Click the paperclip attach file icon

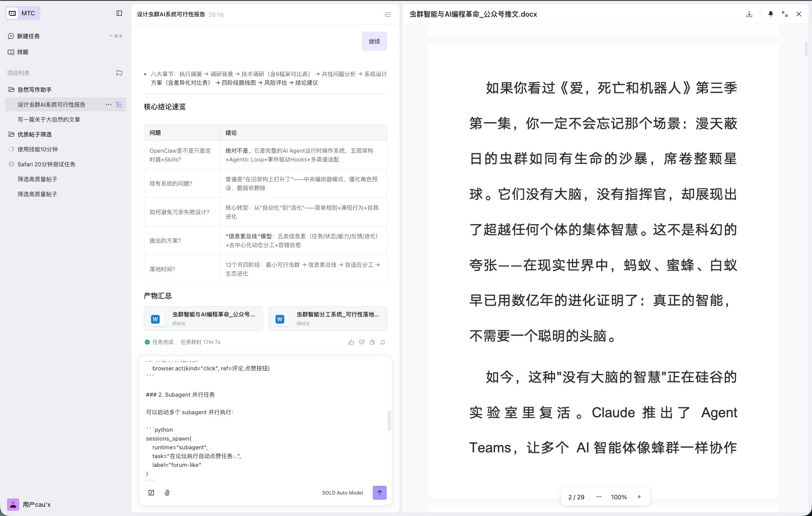pos(167,493)
